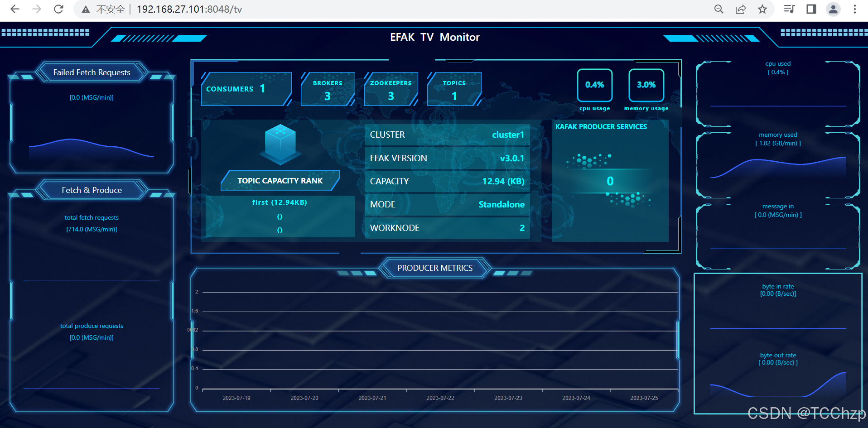
Task: Click the memory usage caption under gauge
Action: click(x=646, y=108)
